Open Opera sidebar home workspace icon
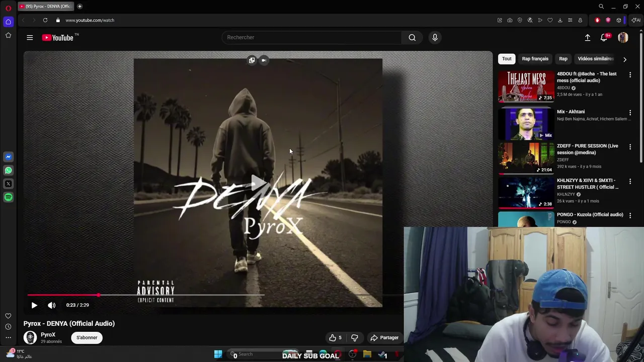 coord(8,22)
